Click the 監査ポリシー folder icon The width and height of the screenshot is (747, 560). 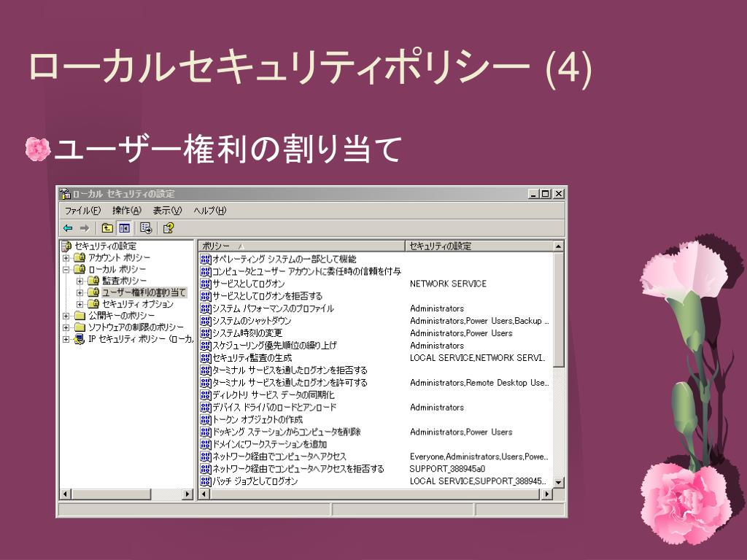pyautogui.click(x=94, y=281)
